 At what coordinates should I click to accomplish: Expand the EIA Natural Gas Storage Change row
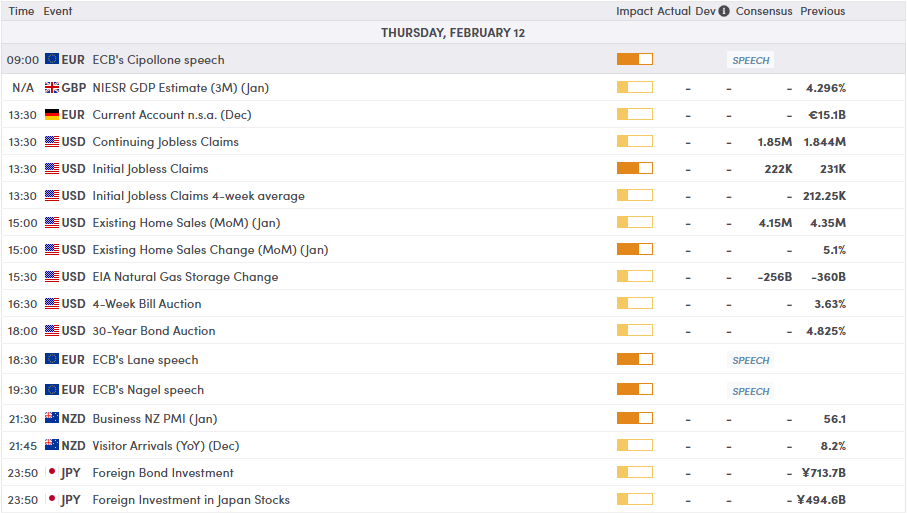(454, 276)
